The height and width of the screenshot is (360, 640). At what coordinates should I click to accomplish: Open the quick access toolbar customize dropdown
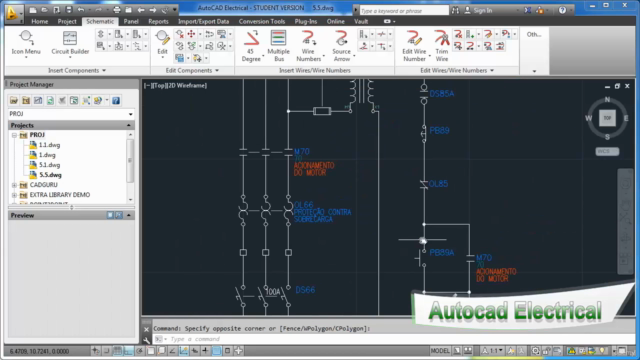tap(175, 10)
